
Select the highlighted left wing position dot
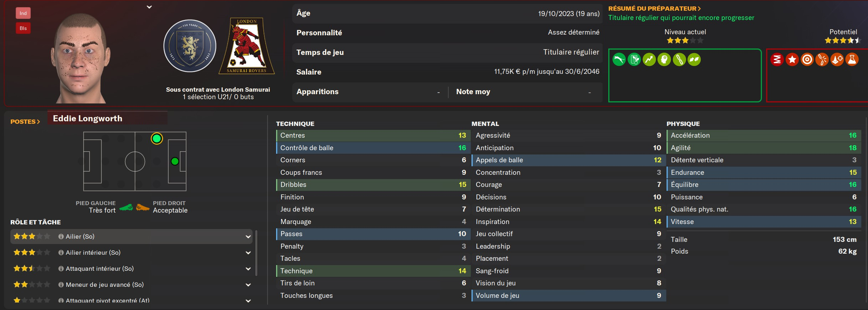tap(157, 138)
